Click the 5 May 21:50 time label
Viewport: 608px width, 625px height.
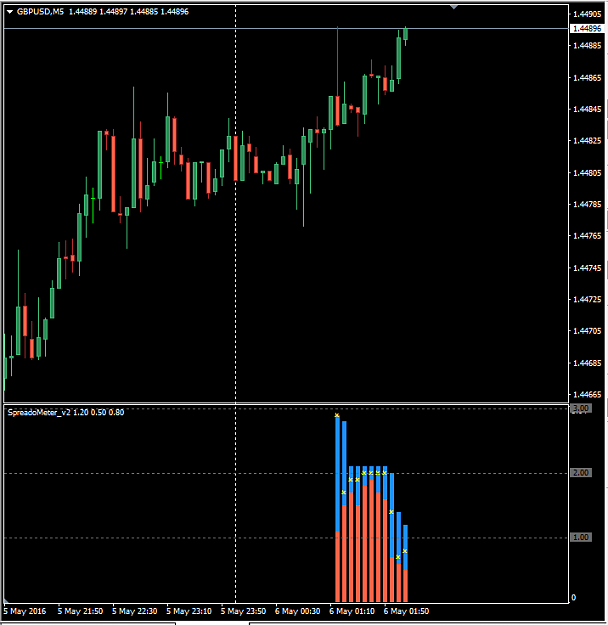80,611
